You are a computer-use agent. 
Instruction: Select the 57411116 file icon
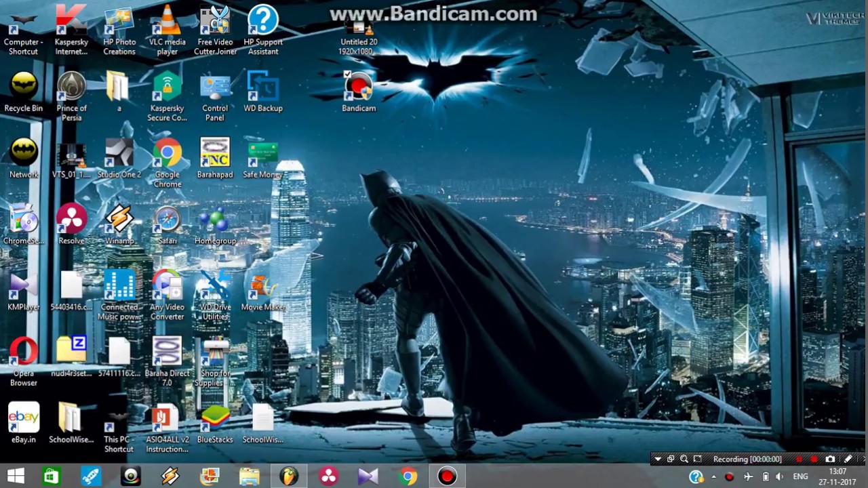click(119, 357)
